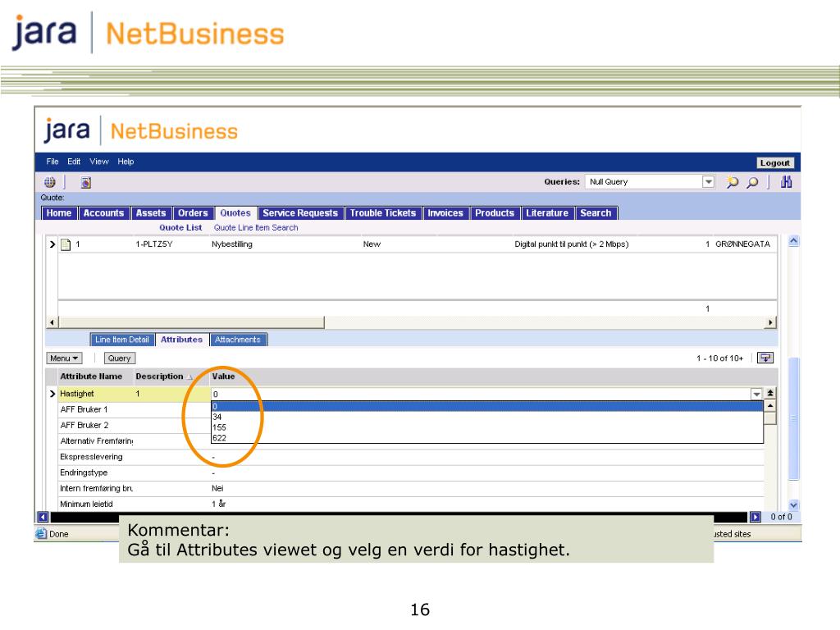Switch to the Accounts tab
The width and height of the screenshot is (840, 630).
(104, 213)
